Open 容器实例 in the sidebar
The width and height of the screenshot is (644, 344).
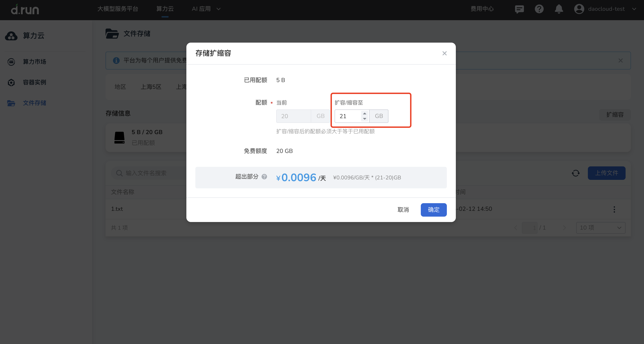click(35, 82)
